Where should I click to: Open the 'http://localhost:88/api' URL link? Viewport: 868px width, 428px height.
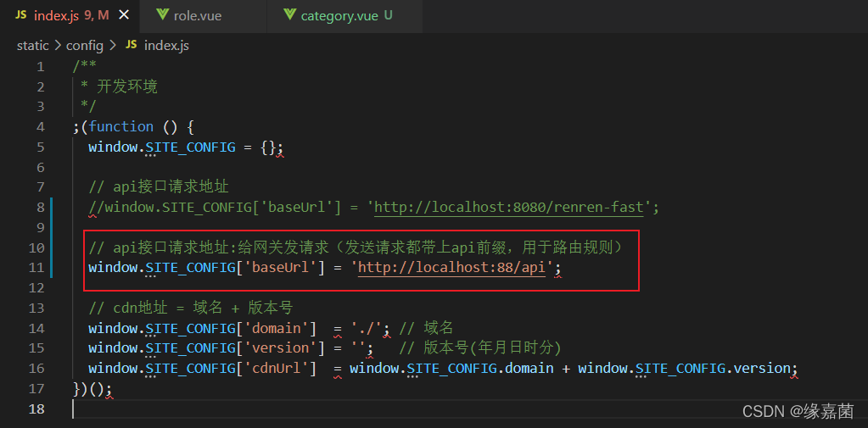click(x=451, y=268)
